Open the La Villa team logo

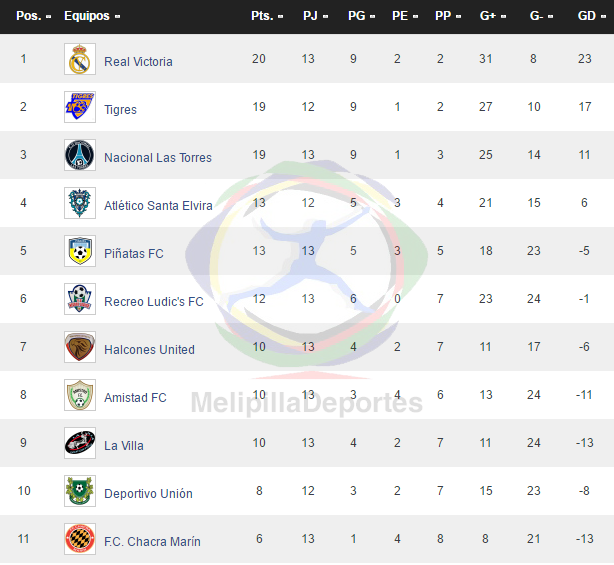pyautogui.click(x=80, y=443)
